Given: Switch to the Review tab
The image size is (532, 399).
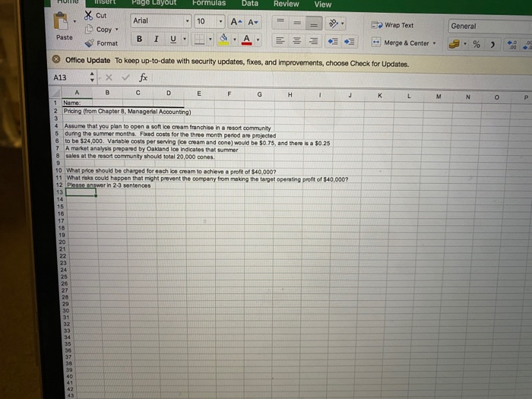Looking at the screenshot, I should tap(286, 4).
